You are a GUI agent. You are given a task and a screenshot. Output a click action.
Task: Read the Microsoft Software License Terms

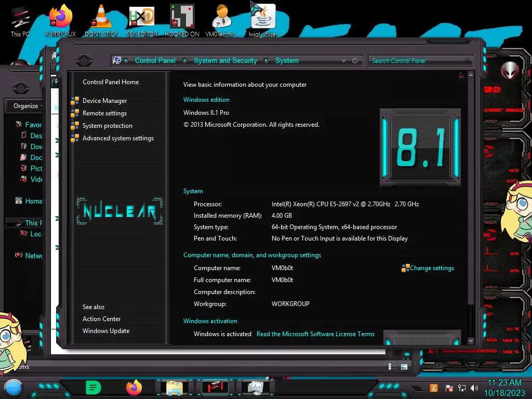point(315,334)
